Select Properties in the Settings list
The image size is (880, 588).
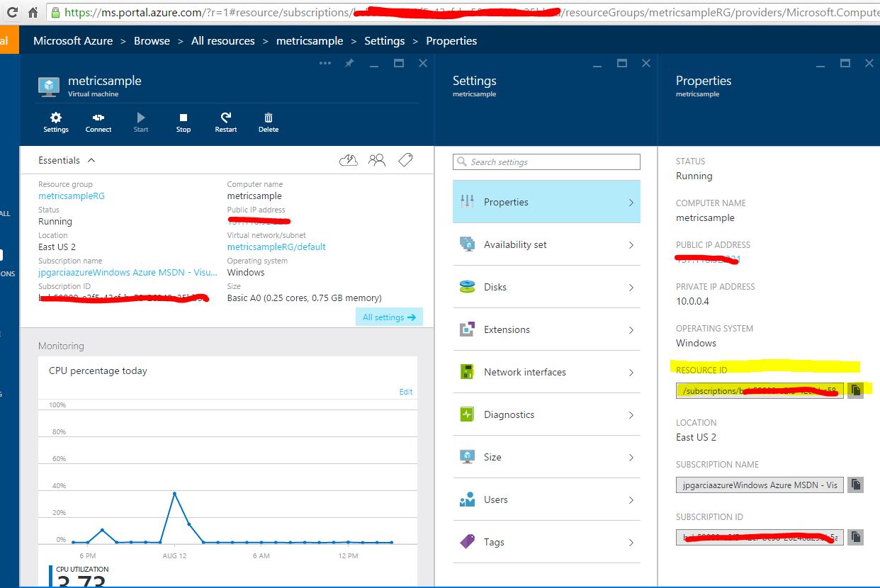coord(546,202)
